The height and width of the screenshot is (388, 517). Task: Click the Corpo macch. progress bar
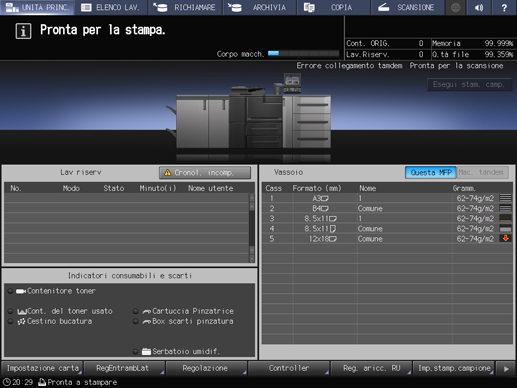coord(303,54)
